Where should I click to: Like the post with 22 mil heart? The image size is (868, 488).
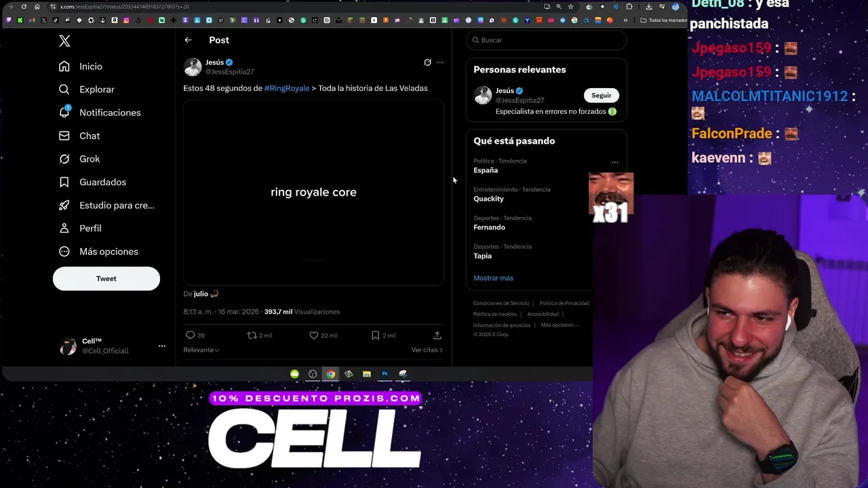(323, 335)
